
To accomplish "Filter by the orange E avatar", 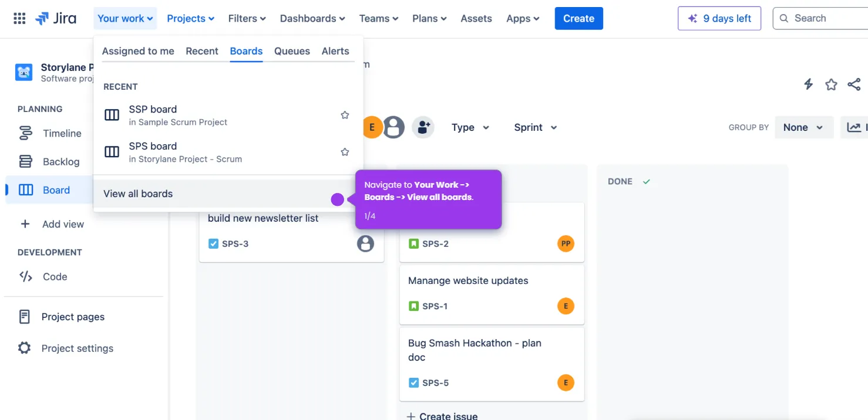I will [372, 127].
